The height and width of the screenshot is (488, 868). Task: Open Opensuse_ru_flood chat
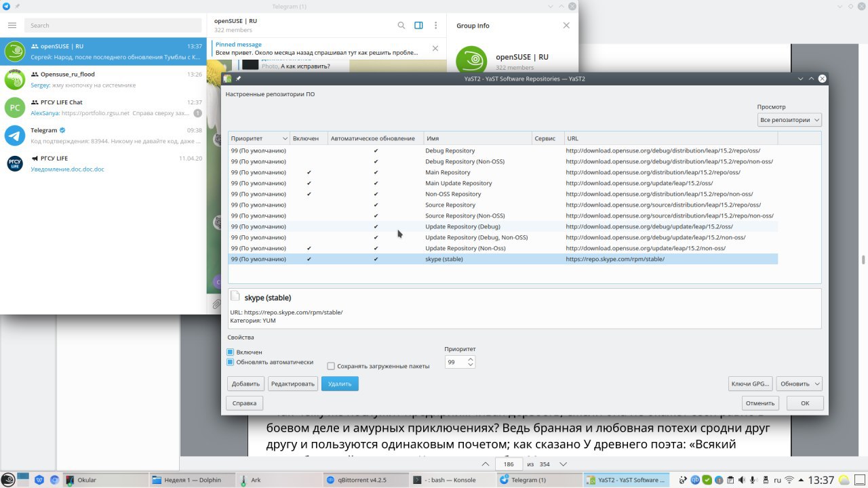102,79
